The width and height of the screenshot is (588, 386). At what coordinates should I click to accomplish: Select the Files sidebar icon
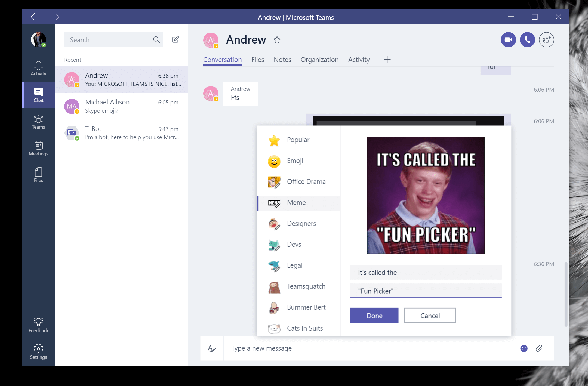(38, 175)
